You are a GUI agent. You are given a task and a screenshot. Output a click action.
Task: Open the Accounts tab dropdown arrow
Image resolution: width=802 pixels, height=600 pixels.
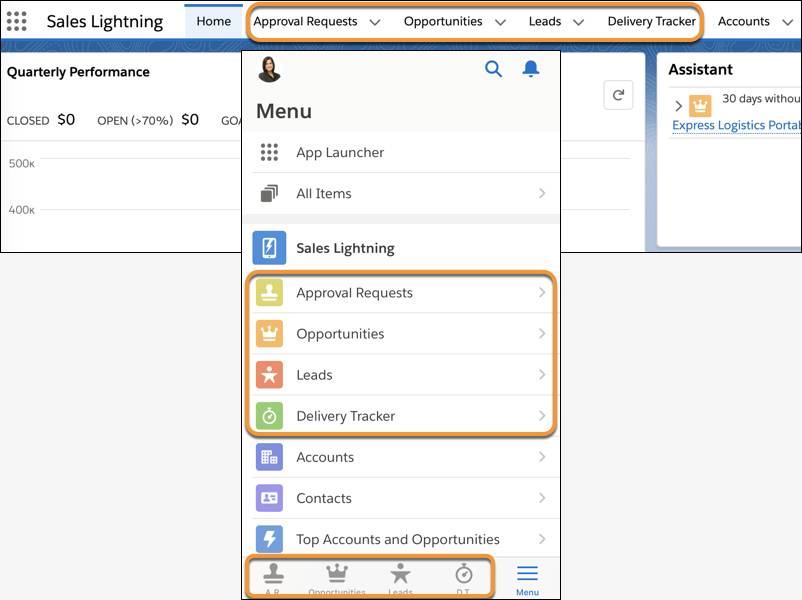(788, 22)
